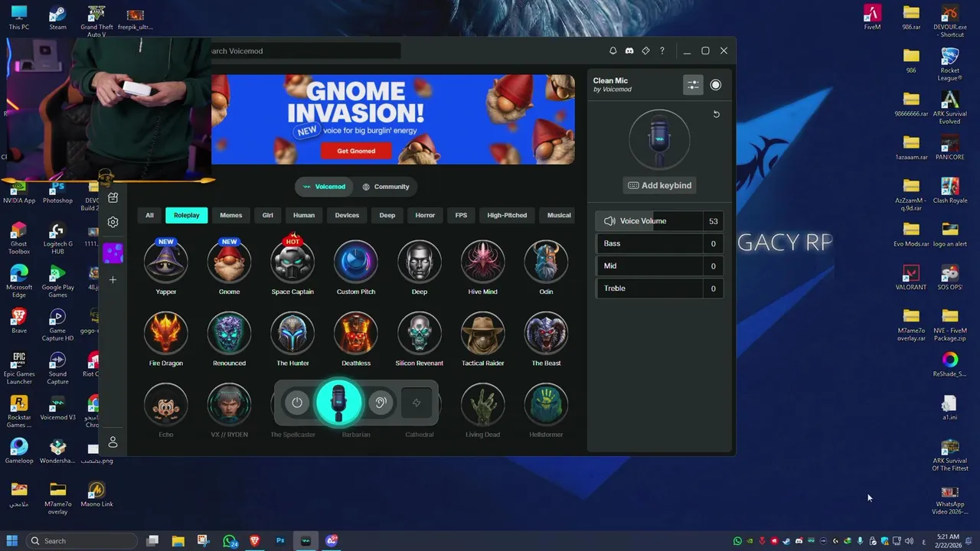The height and width of the screenshot is (551, 980).
Task: Choose The Hunter voice
Action: coord(292,333)
